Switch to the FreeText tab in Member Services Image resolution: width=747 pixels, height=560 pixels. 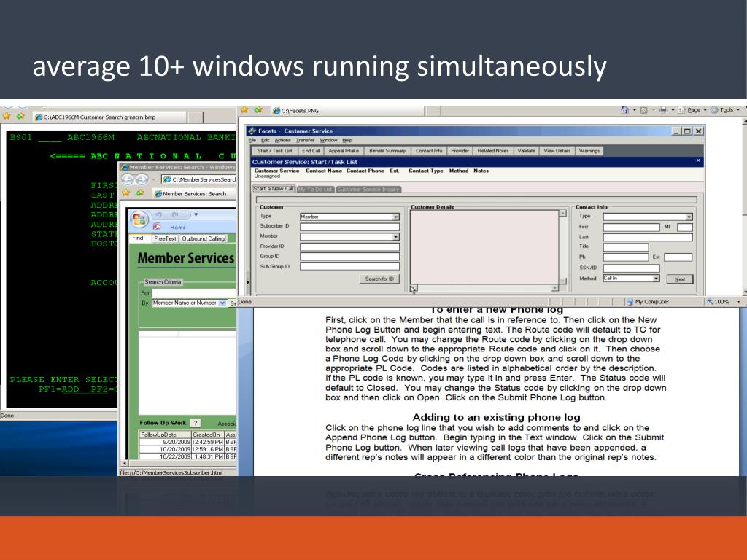165,238
